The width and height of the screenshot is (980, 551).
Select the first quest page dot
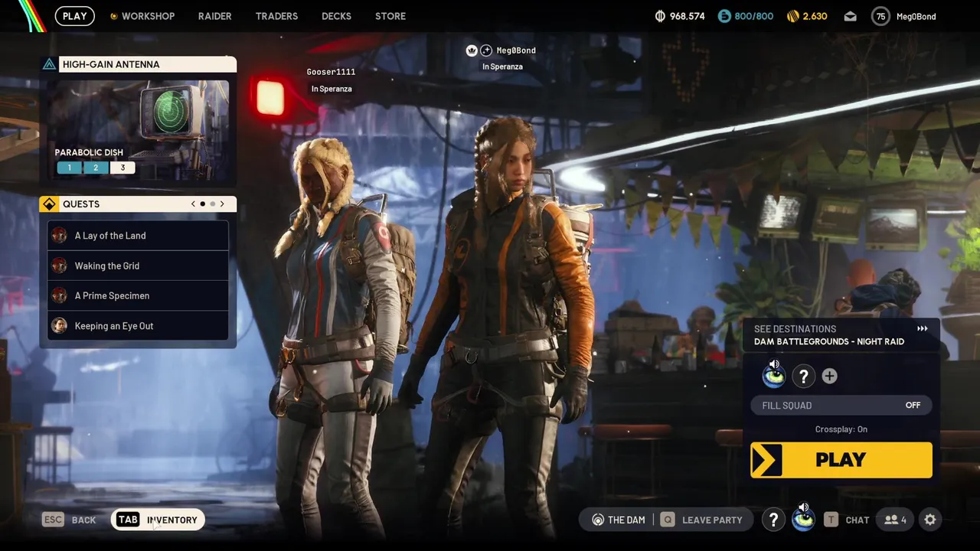coord(202,204)
